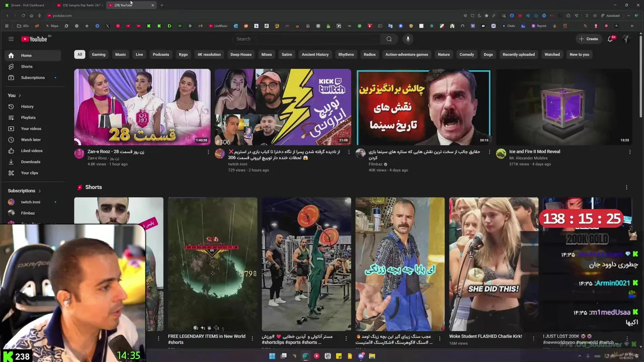
Task: Select the Live filter chip
Action: pos(139,54)
